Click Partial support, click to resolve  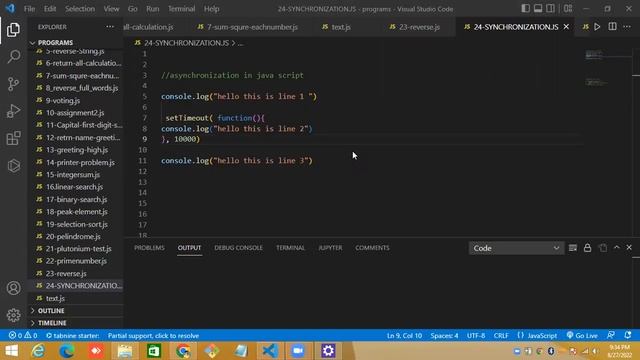[x=153, y=336]
